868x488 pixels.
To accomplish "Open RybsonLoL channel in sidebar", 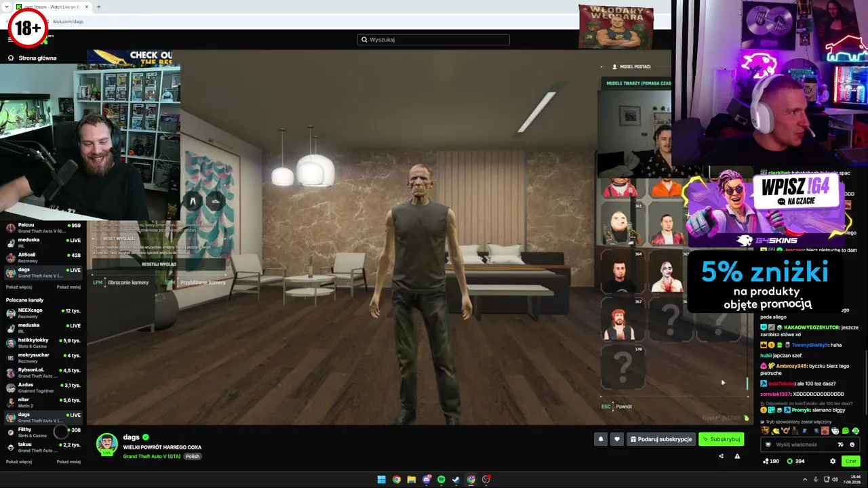I will point(43,372).
